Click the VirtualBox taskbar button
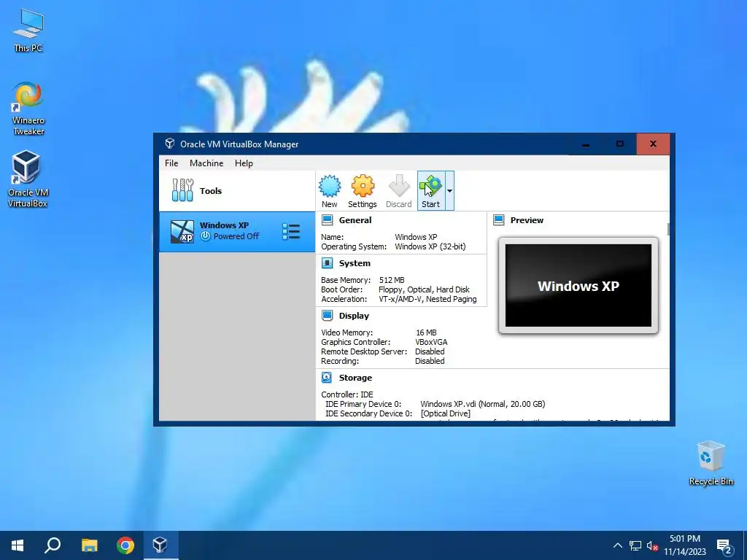 pos(160,545)
